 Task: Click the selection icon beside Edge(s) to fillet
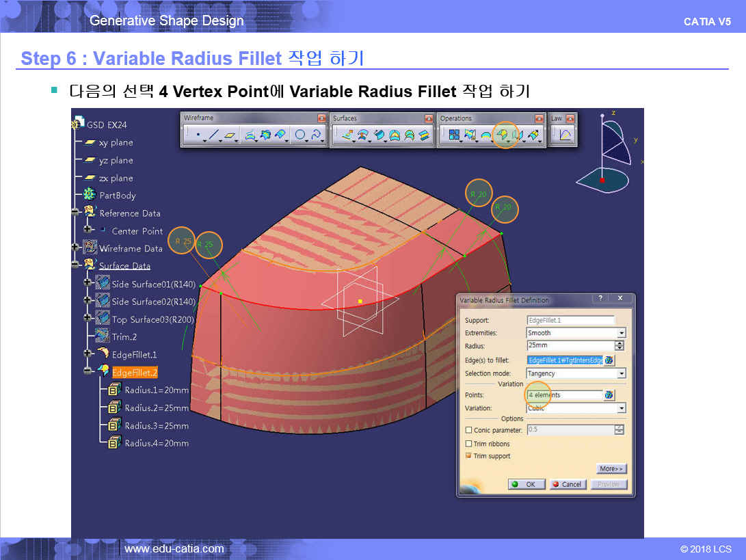[x=609, y=360]
